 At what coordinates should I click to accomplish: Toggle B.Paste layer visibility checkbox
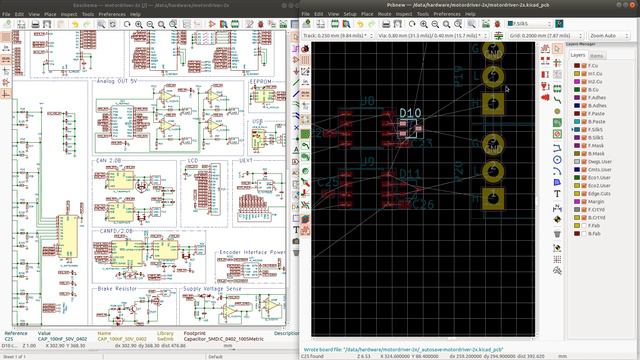click(584, 122)
